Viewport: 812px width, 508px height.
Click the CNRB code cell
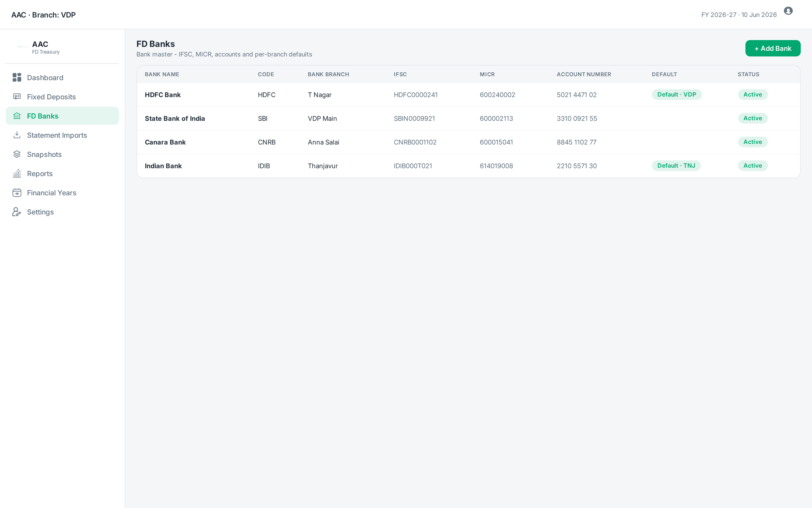(267, 142)
